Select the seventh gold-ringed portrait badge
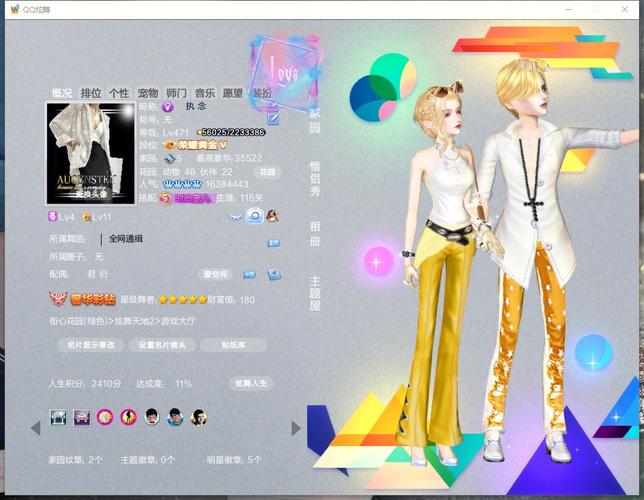The image size is (644, 500). click(x=199, y=417)
